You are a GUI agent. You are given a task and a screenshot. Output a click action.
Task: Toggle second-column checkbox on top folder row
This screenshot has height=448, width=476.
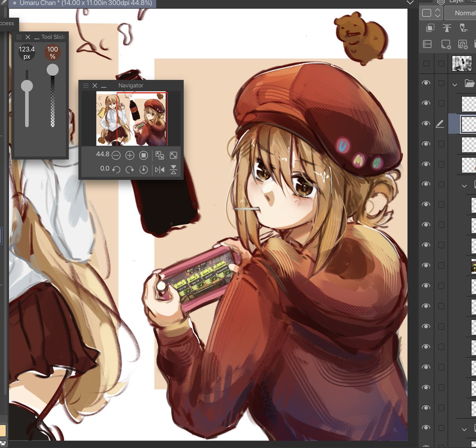click(x=441, y=83)
